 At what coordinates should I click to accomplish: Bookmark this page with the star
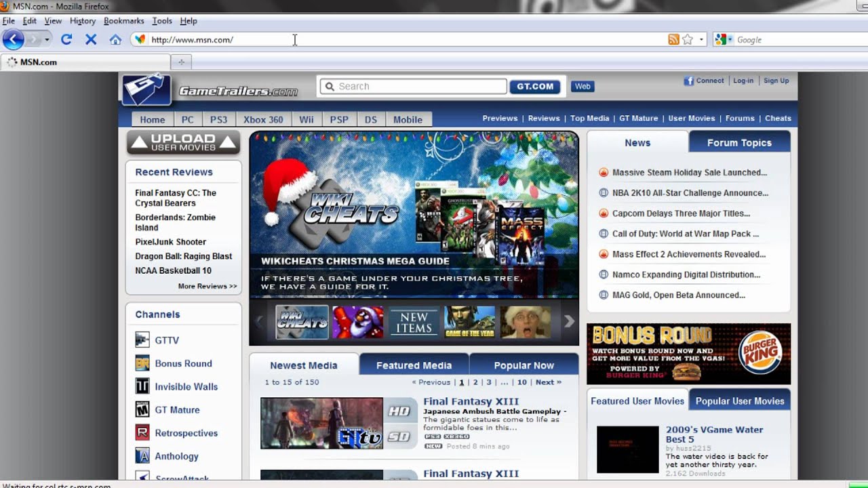[x=688, y=40]
